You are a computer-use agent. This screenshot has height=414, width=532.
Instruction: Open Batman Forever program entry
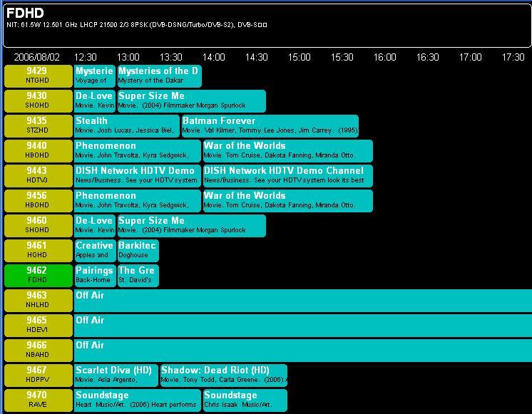click(x=270, y=126)
